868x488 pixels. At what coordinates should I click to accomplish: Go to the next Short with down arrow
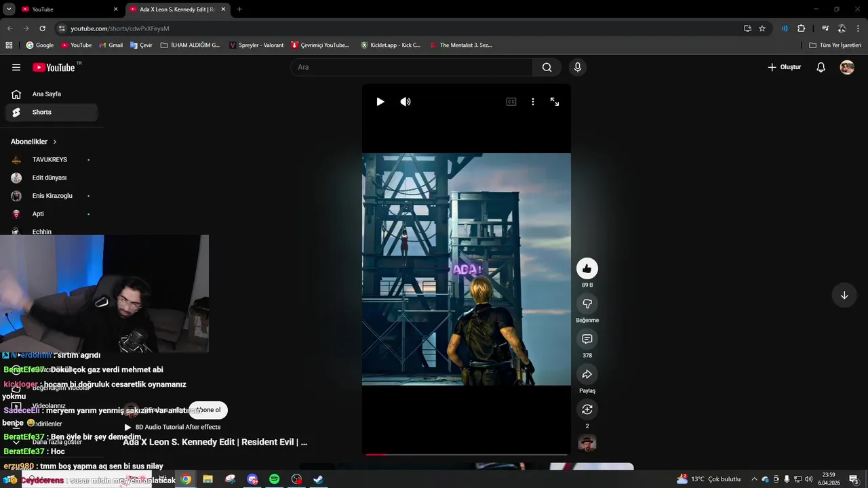point(844,295)
